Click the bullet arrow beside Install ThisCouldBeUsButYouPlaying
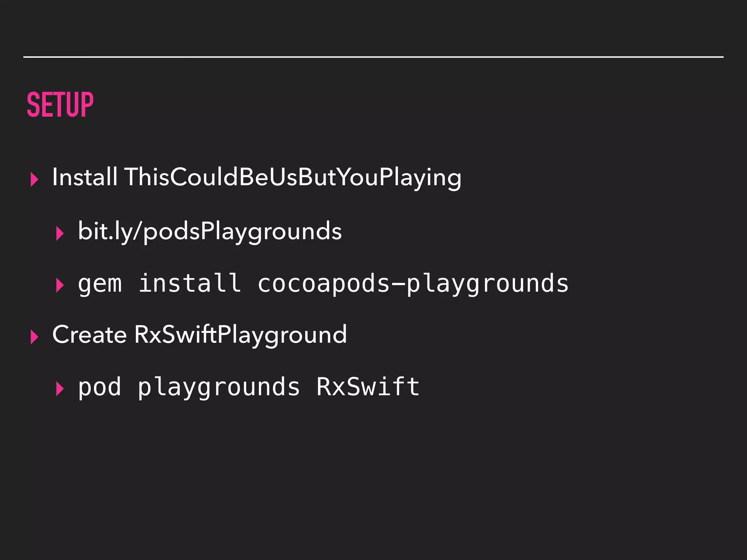Screen dimensions: 747x560 [x=35, y=180]
